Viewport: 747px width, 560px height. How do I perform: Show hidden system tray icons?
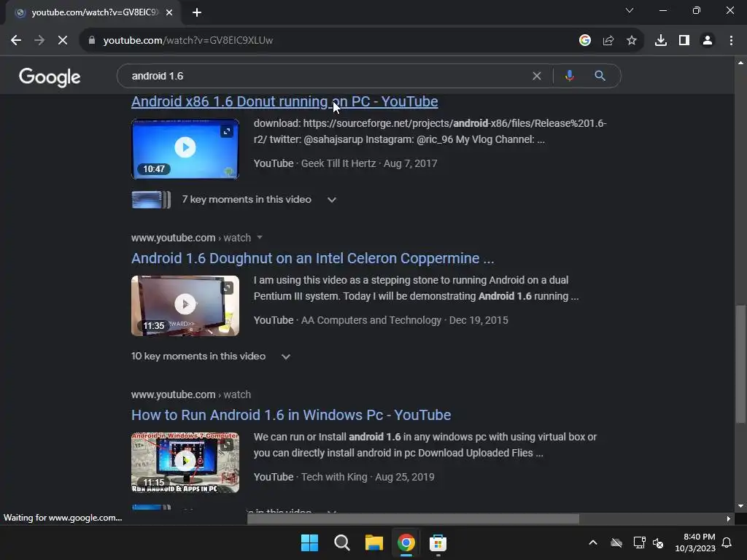tap(593, 542)
